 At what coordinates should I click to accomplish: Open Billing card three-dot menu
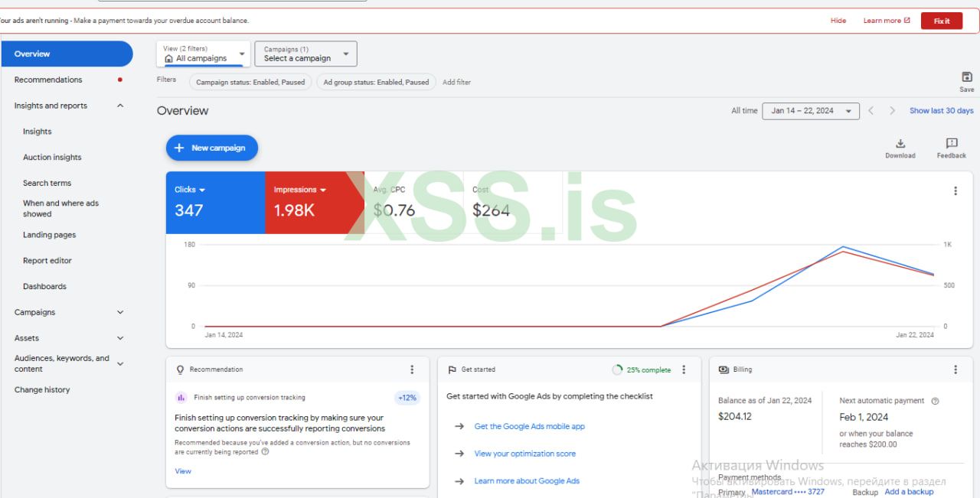coord(955,369)
